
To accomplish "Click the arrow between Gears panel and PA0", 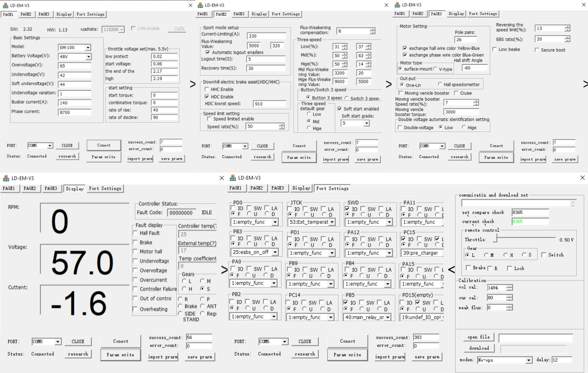I will pos(224,270).
